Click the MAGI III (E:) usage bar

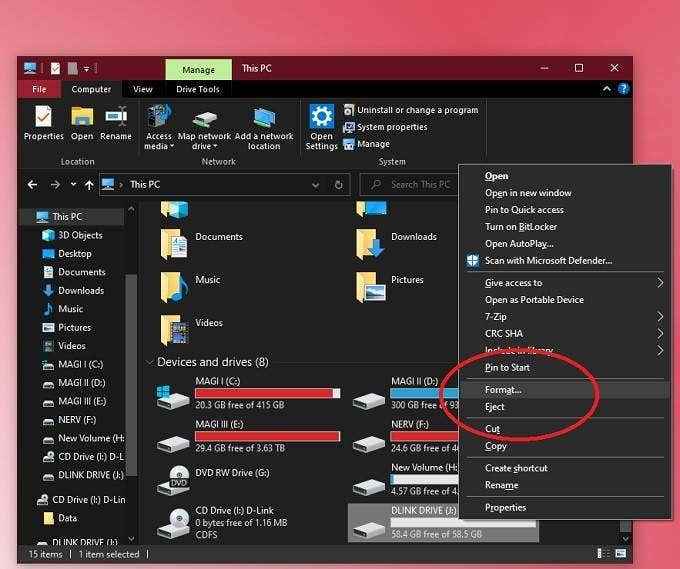tap(268, 436)
